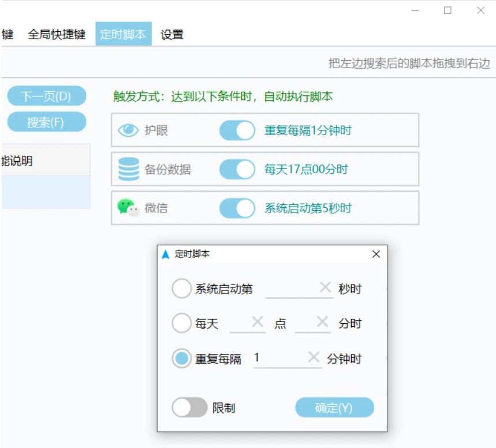Enable the 限制 toggle in dialog
Viewport: 496px width, 448px height.
click(x=189, y=408)
